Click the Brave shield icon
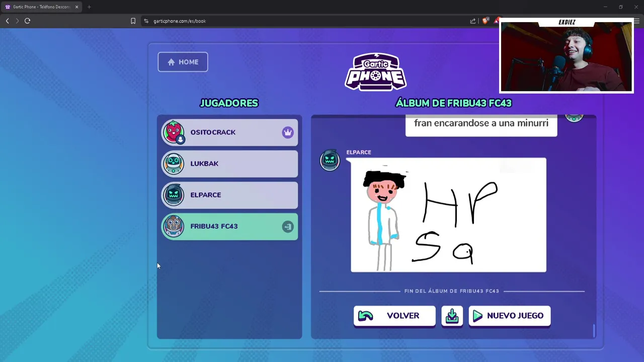The width and height of the screenshot is (644, 362). 485,21
